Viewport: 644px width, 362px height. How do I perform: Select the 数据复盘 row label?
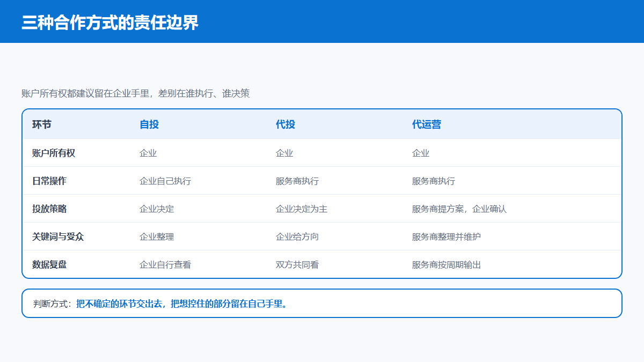(x=49, y=264)
